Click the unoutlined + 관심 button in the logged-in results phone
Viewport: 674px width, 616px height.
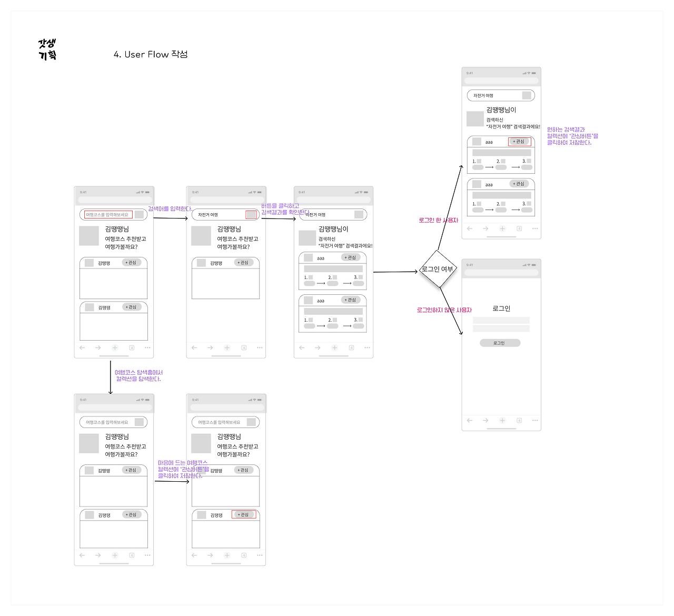click(x=519, y=184)
